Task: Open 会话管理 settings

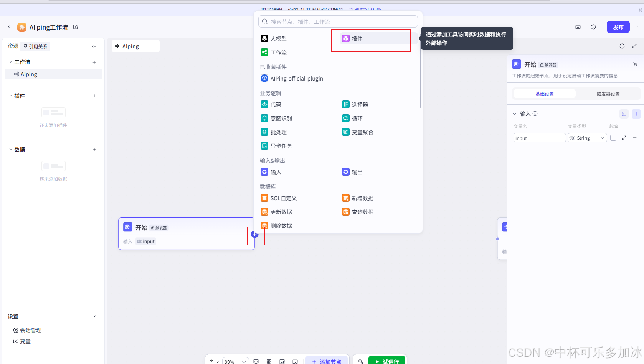Action: 27,330
